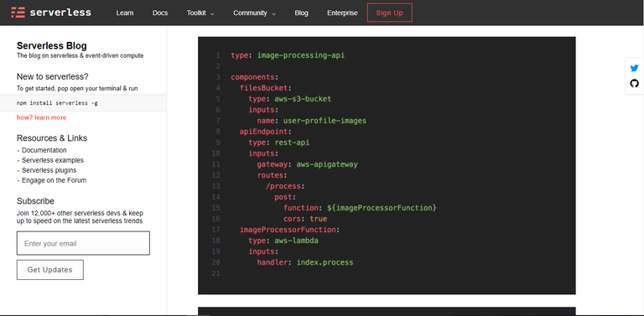
Task: Click the Serverless logo icon
Action: 18,13
